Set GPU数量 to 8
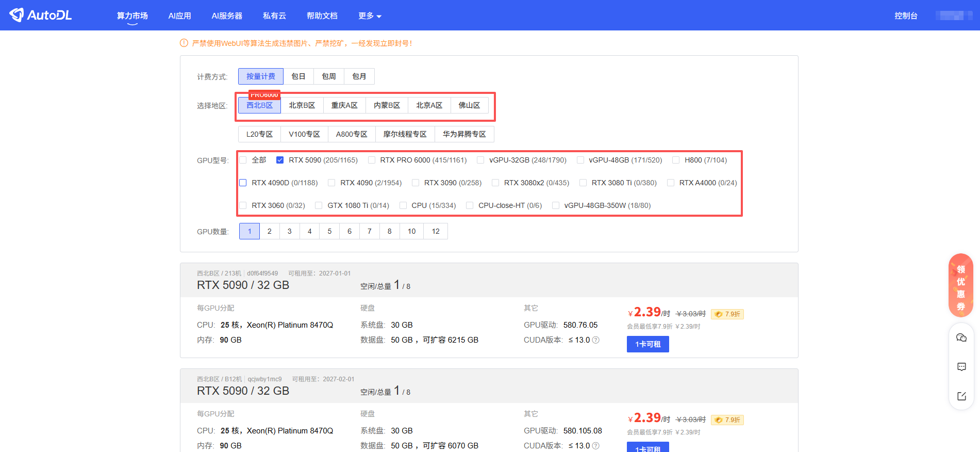Screen dimensions: 980x452 point(390,231)
